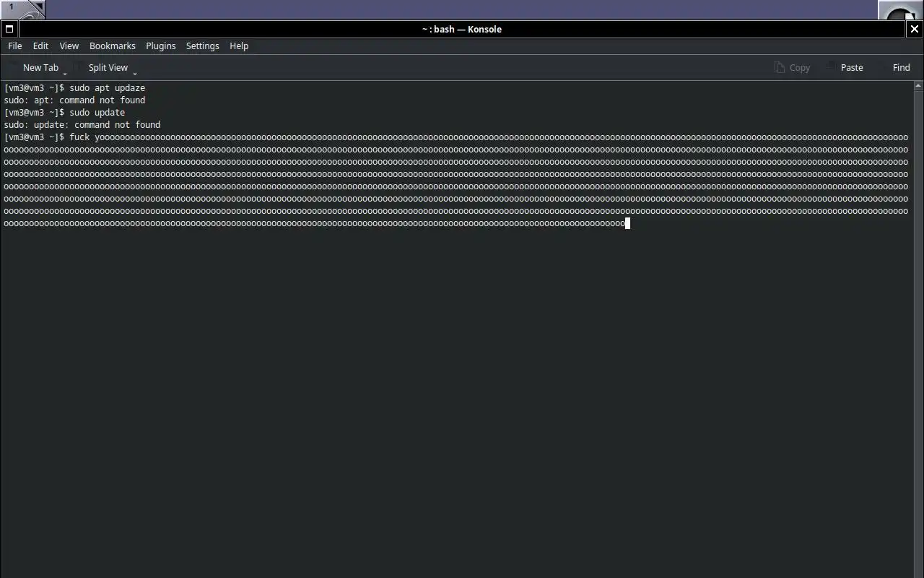Expand the Split View dropdown arrow
924x578 pixels.
[x=134, y=72]
